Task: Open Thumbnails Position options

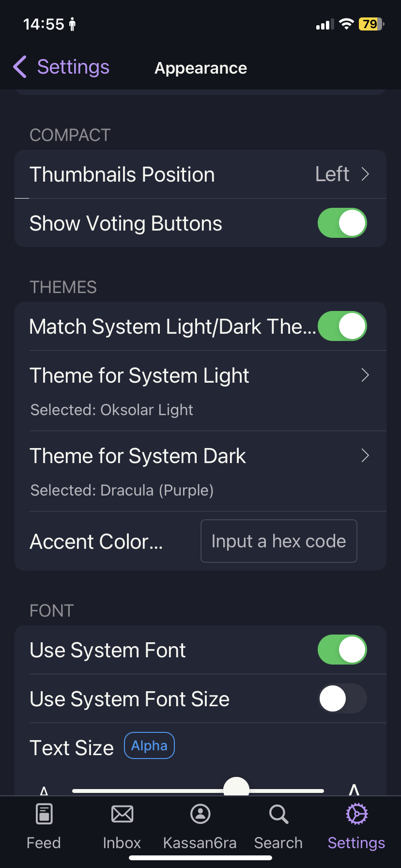Action: coord(200,174)
